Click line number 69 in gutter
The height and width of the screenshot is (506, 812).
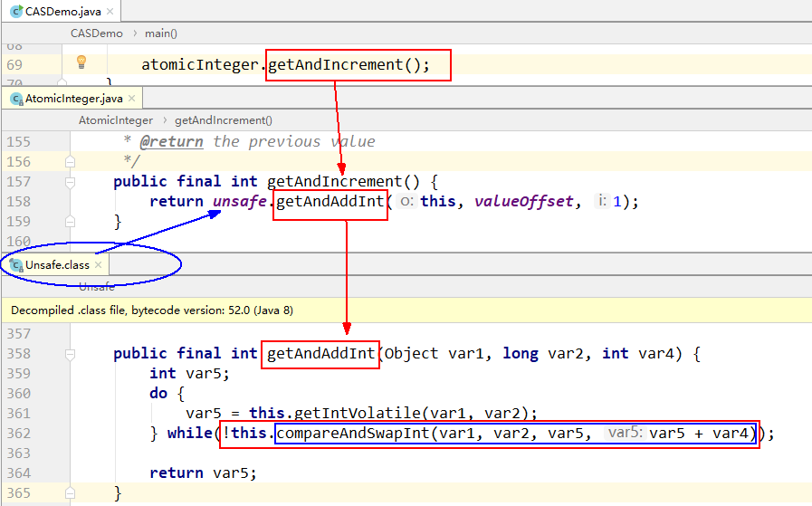click(x=14, y=65)
